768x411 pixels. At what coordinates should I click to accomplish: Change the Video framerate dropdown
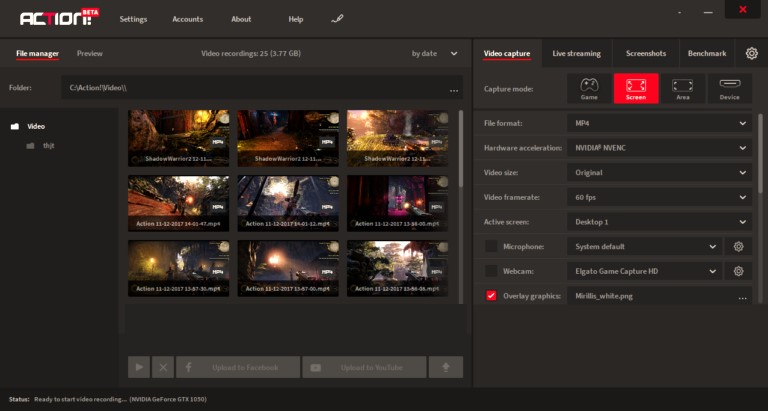(659, 197)
